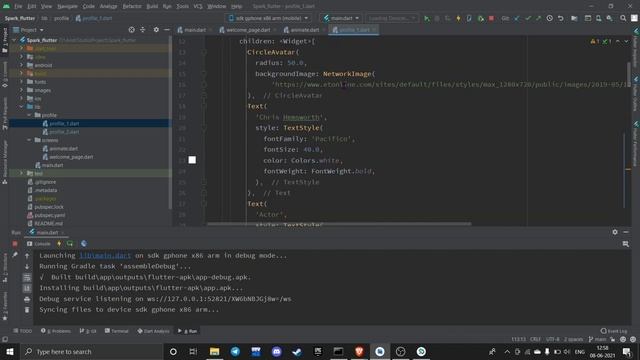The image size is (640, 360).
Task: Open Telegram from the taskbar
Action: pos(235,351)
